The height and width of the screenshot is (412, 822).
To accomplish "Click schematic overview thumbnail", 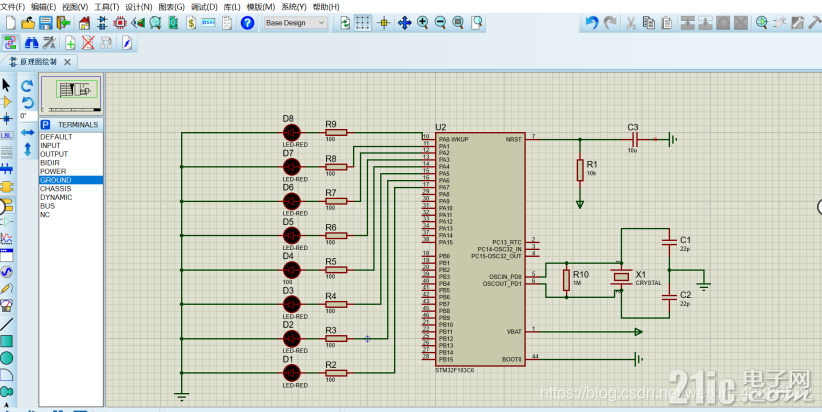I will [71, 94].
